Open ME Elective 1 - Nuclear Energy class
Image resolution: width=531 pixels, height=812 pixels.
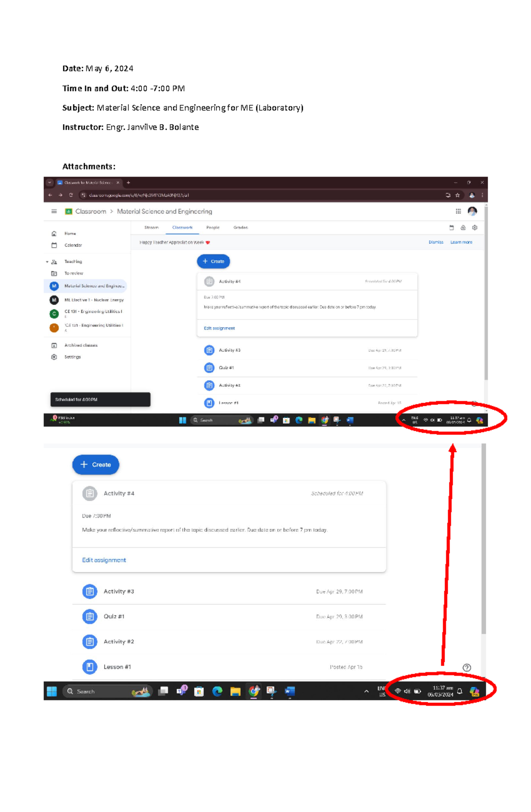point(93,300)
